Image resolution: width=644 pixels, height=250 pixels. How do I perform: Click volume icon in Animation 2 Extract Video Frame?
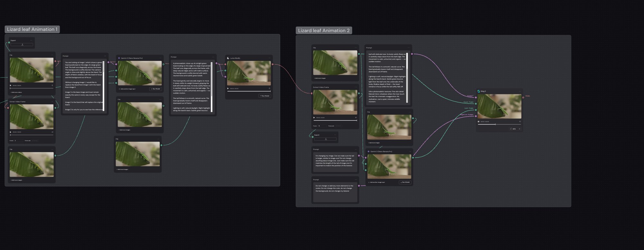356,117
